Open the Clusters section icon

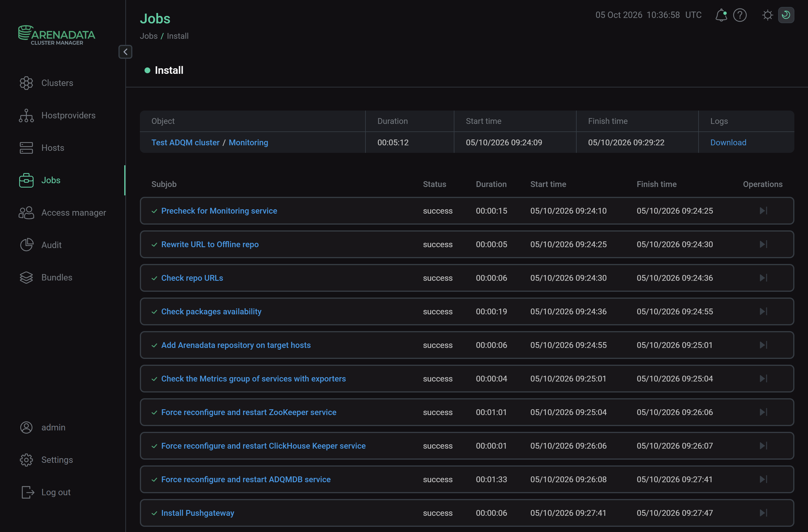26,83
